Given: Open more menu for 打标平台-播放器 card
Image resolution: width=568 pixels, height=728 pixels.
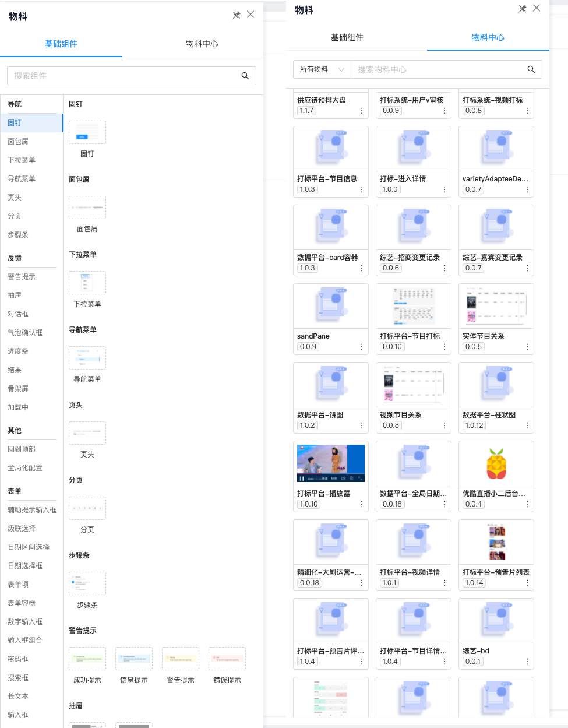Looking at the screenshot, I should click(x=362, y=504).
